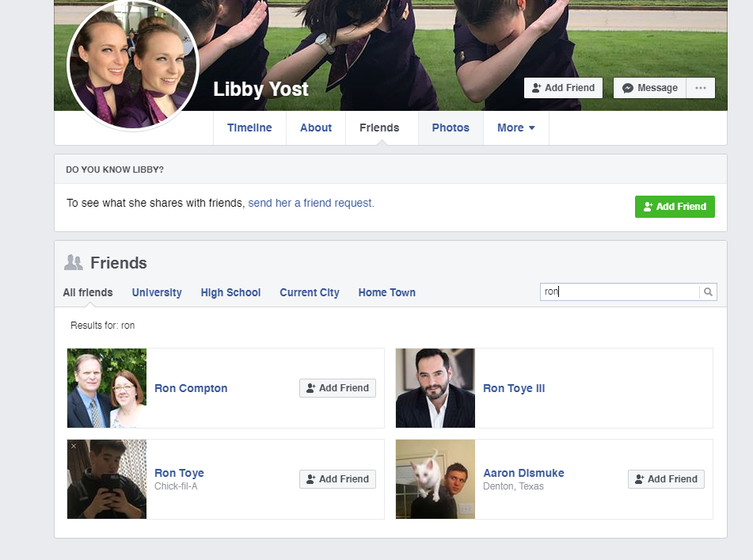This screenshot has height=560, width=753.
Task: Click Aaron Dismuke's photo with the cat
Action: 435,479
